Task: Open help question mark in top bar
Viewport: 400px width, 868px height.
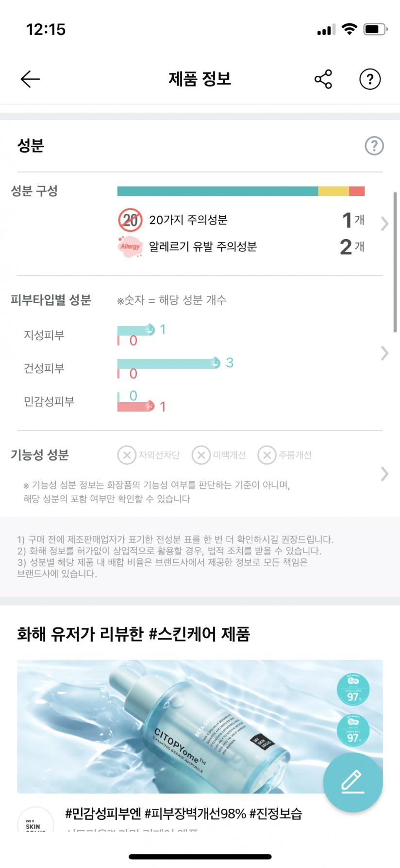Action: coord(370,79)
